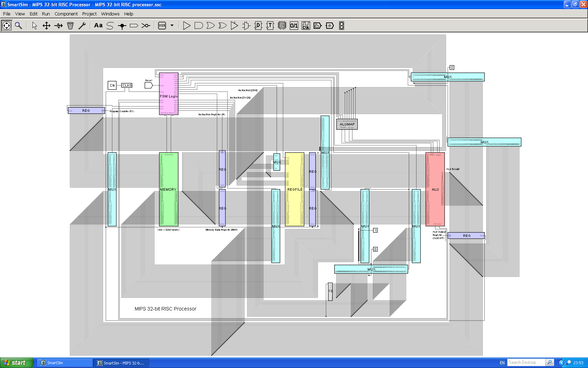This screenshot has height=368, width=588.
Task: Click the red ALU block
Action: (435, 189)
